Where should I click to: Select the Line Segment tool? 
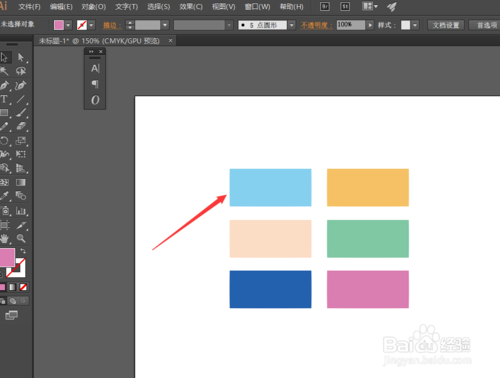click(x=21, y=99)
